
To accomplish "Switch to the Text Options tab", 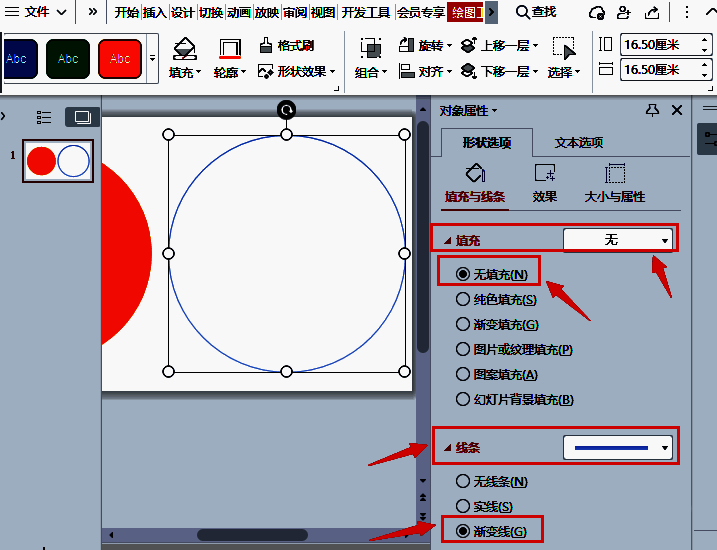I will (579, 143).
